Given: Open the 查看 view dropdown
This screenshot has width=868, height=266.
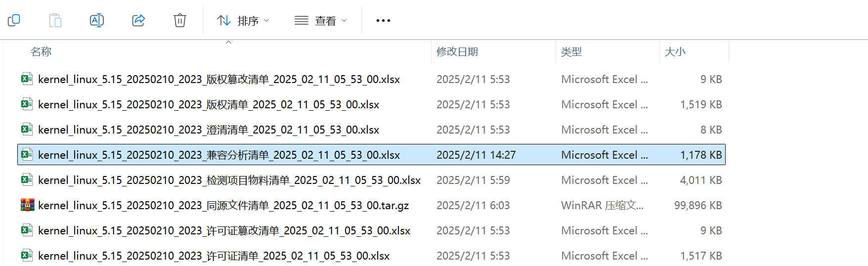Looking at the screenshot, I should 320,21.
